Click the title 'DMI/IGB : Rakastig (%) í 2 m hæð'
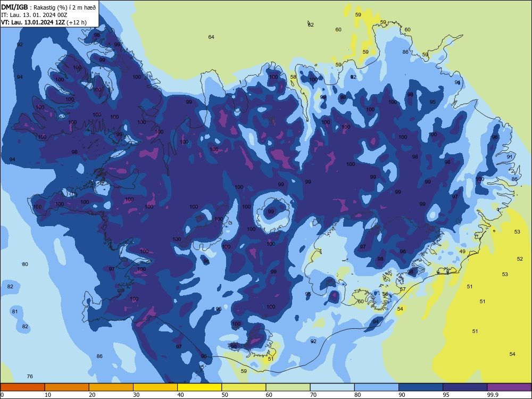532x399 pixels. [48, 7]
